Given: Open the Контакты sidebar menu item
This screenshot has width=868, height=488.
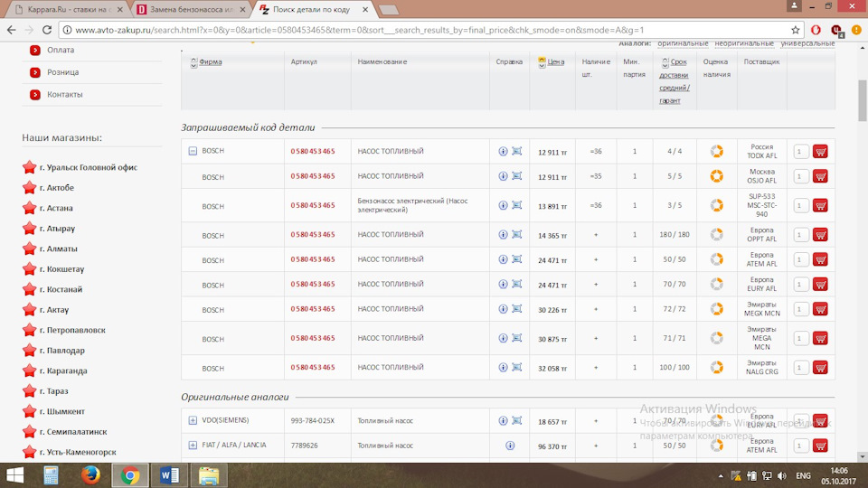Looking at the screenshot, I should [x=64, y=94].
